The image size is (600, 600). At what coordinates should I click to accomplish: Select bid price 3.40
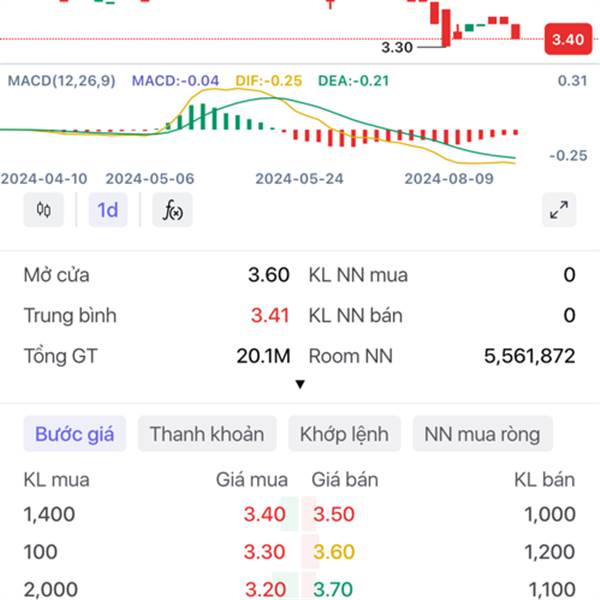[x=265, y=514]
